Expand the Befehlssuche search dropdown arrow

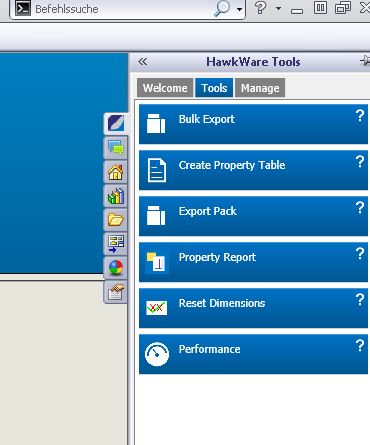click(x=239, y=9)
